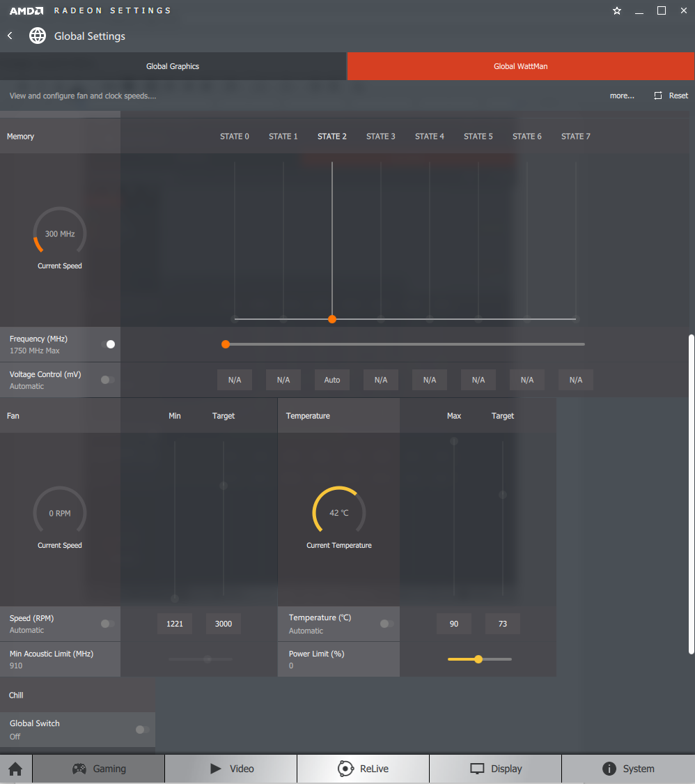Open the System info section
Viewport: 695px width, 784px height.
[628, 769]
